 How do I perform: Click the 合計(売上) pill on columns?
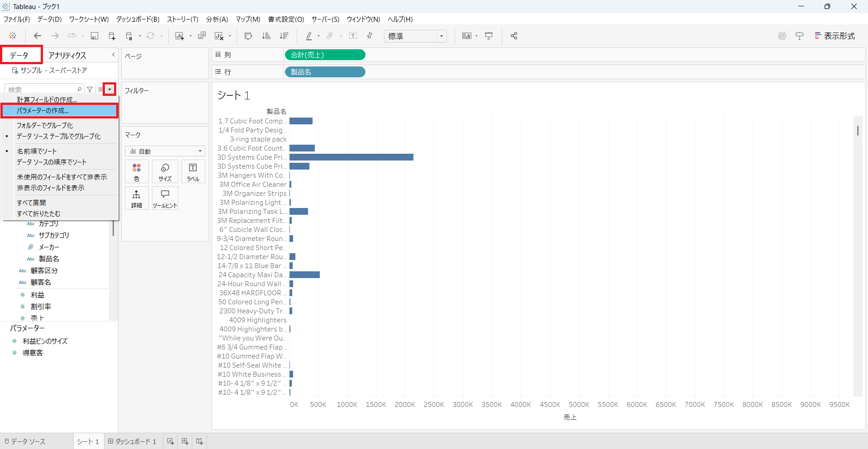pyautogui.click(x=325, y=55)
